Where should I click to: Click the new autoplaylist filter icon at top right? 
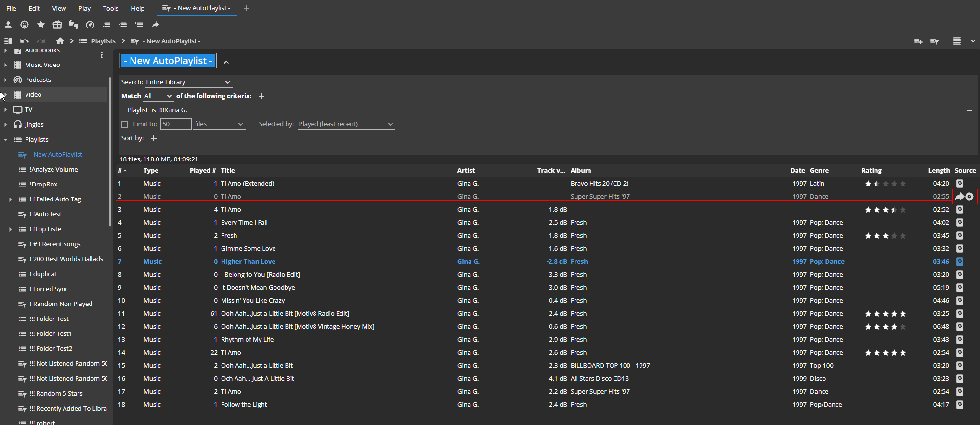pos(934,41)
